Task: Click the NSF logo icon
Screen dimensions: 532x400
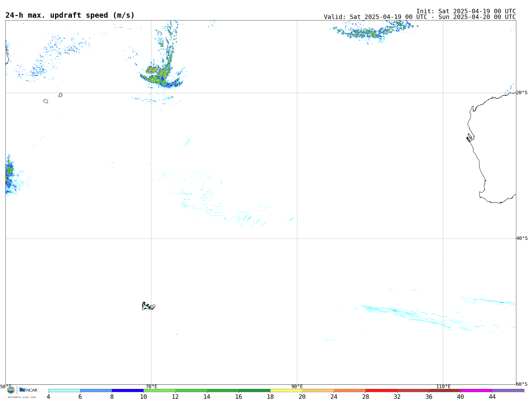Action: (x=11, y=390)
